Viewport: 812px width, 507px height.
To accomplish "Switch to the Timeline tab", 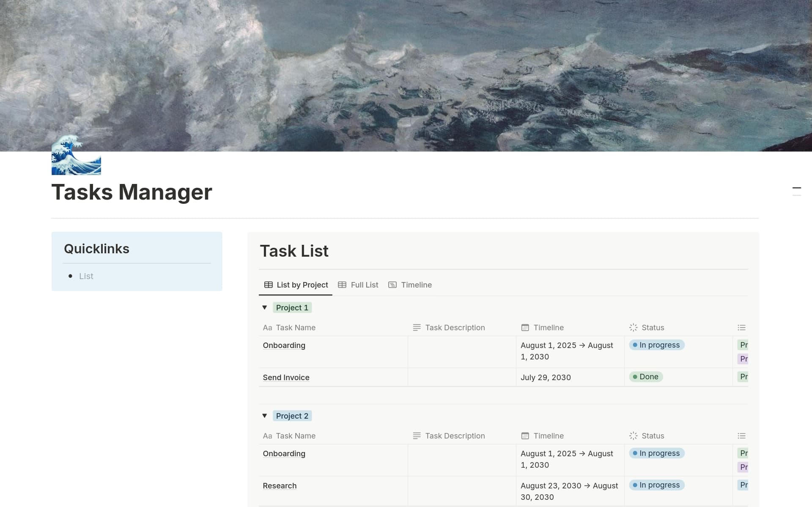I will click(416, 285).
